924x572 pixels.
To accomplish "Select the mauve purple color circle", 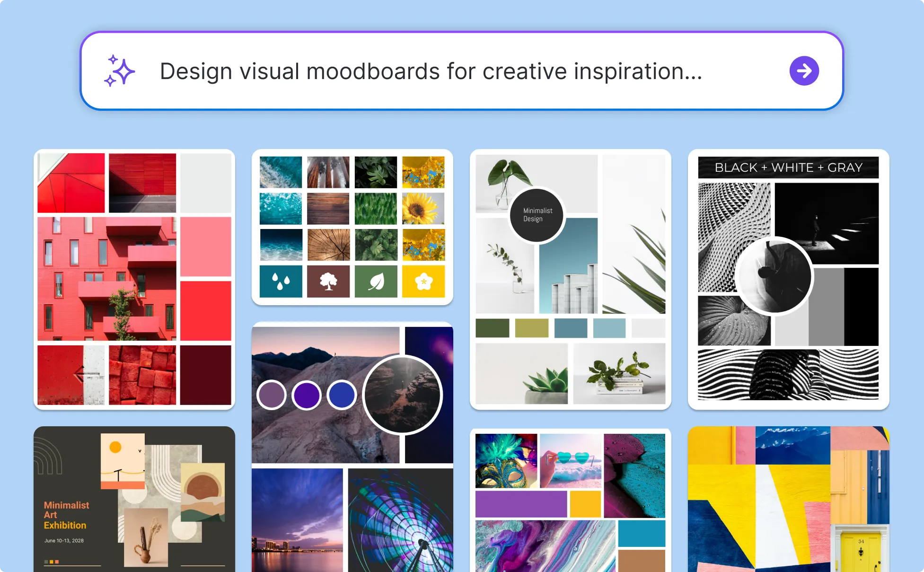I will [x=272, y=395].
